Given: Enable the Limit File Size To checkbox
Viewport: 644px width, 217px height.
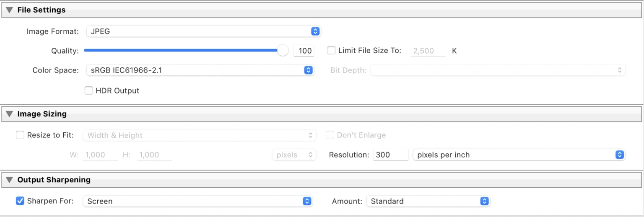Looking at the screenshot, I should click(x=331, y=51).
